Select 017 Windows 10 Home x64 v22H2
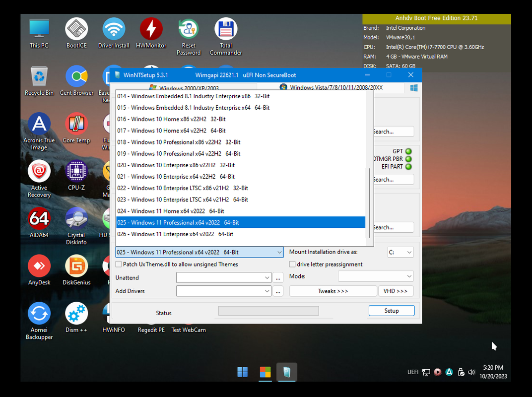 click(241, 131)
